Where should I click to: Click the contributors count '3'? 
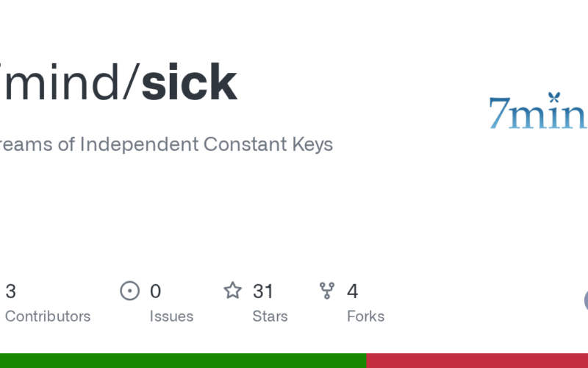pos(10,291)
